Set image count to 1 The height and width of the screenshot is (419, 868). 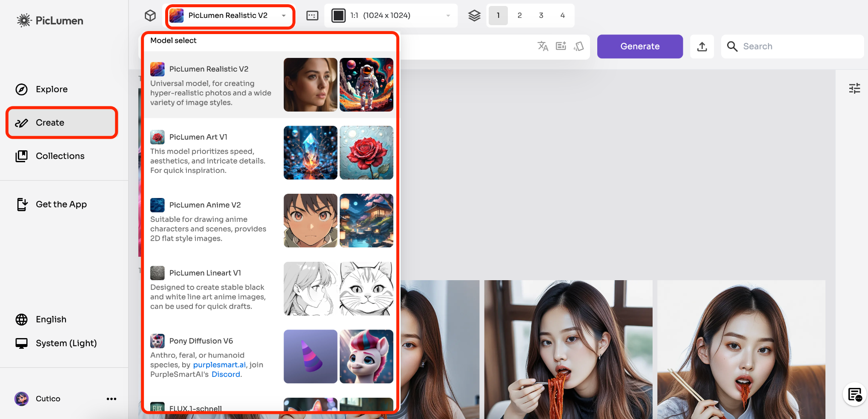click(498, 16)
